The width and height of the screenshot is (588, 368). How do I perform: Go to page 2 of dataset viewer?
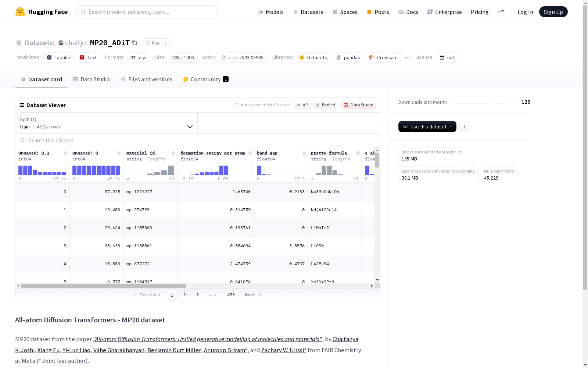[x=184, y=295]
